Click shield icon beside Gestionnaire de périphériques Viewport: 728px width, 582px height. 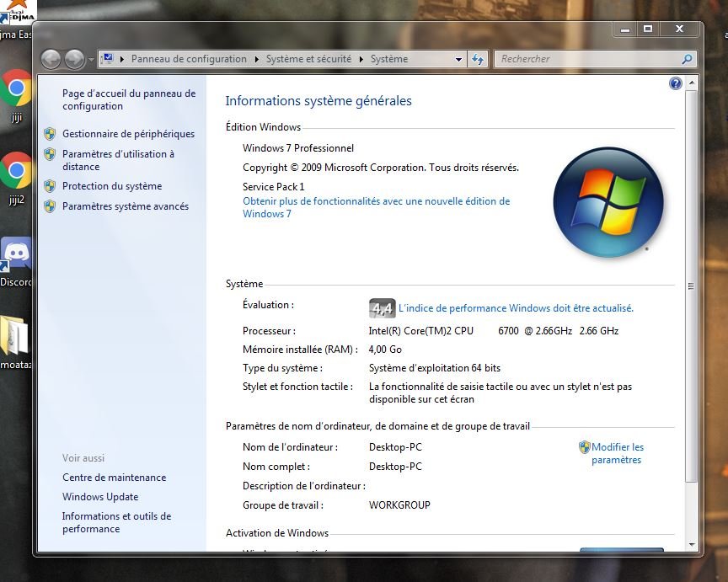[x=50, y=134]
